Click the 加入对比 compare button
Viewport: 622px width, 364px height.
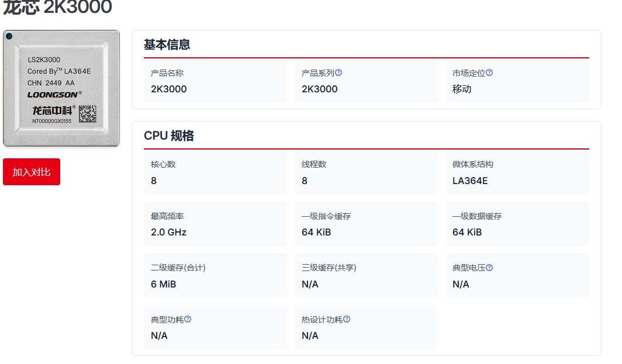(32, 172)
